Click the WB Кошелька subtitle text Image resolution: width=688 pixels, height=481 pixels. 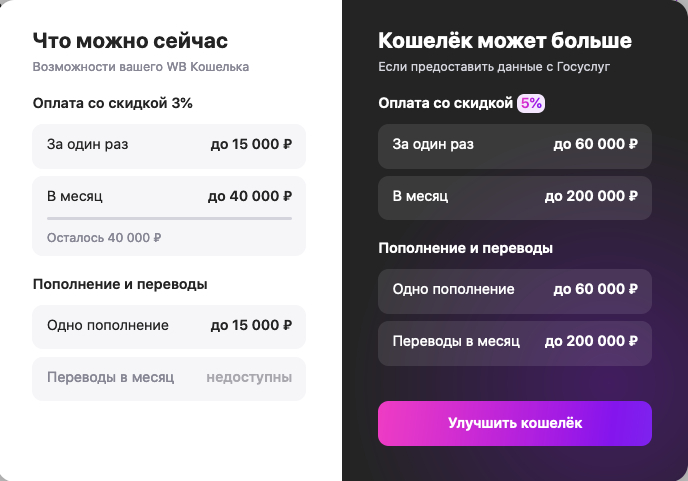point(141,67)
